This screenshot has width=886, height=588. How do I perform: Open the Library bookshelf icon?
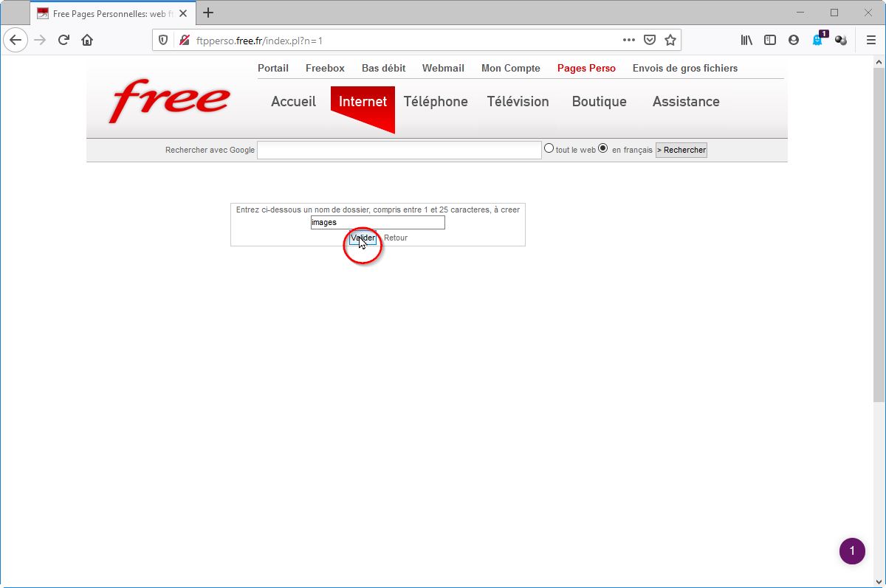746,40
